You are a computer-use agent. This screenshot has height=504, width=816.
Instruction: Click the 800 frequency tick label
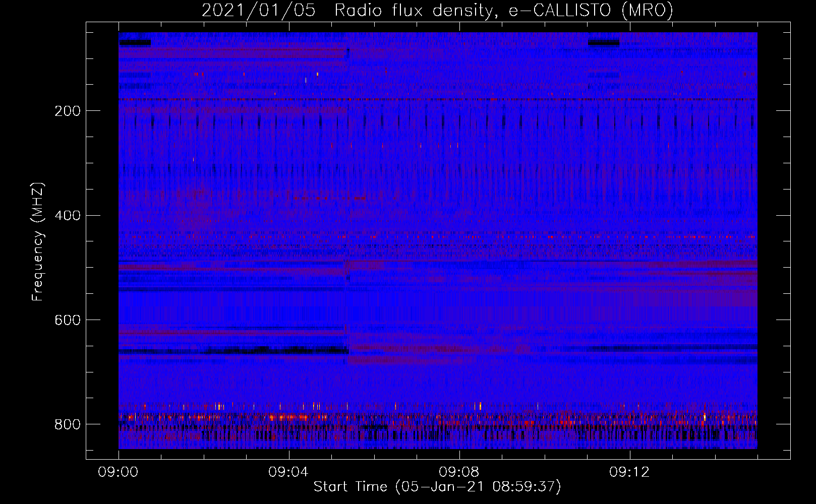[68, 424]
